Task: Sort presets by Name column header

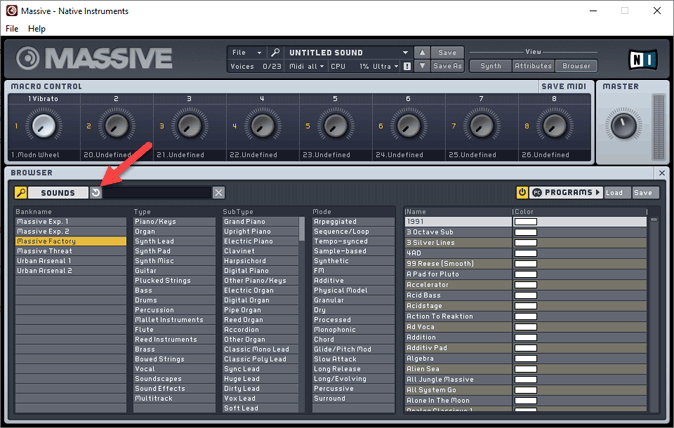Action: tap(458, 211)
